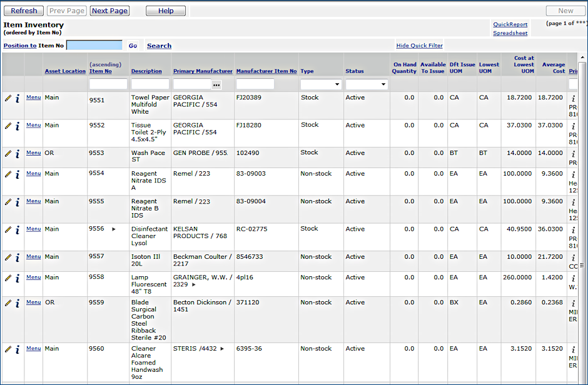Viewport: 588px width, 385px height.
Task: Click the edit pencil icon for item 9551
Action: tap(8, 98)
